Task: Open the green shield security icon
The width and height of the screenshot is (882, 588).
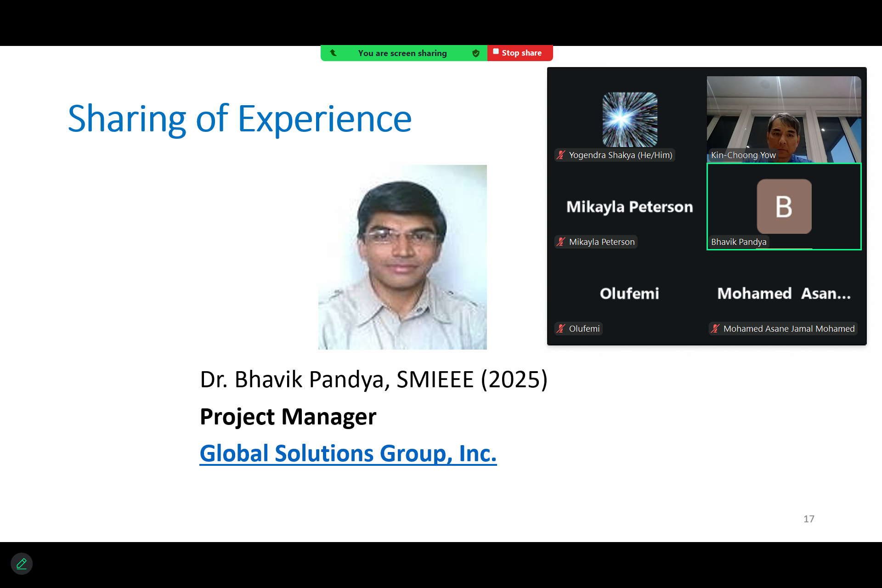Action: coord(476,53)
